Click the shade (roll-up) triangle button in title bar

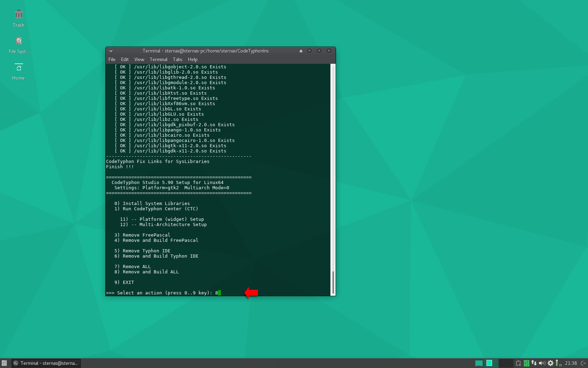tap(301, 51)
